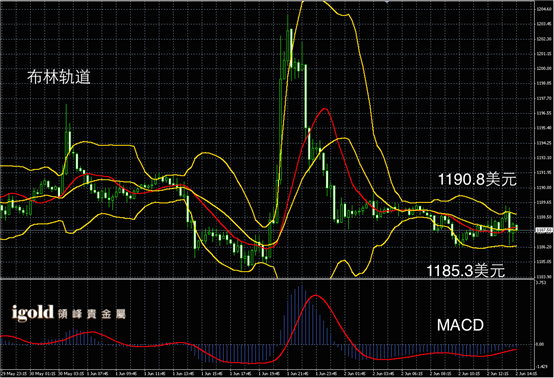
Task: Click the divider between price chart and MACD panel
Action: coord(267,279)
